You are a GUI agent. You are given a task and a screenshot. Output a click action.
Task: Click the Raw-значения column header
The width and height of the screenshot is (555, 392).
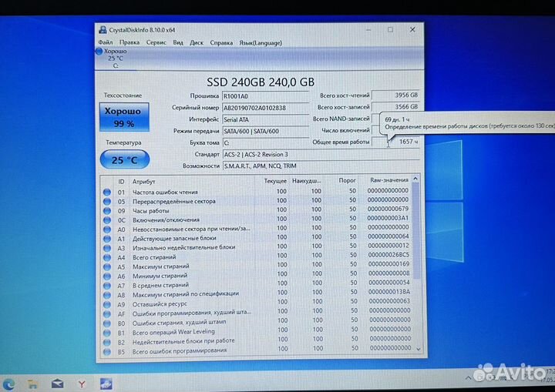[x=389, y=180]
